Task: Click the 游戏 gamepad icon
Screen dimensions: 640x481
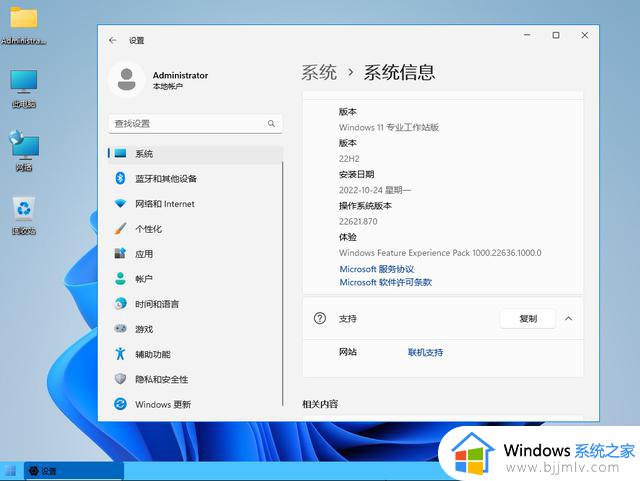Action: coord(120,328)
